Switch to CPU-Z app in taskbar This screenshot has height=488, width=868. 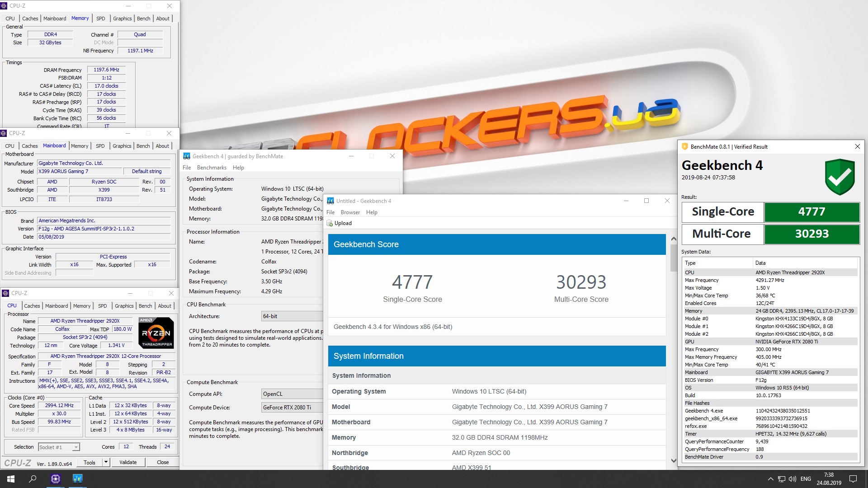coord(56,479)
